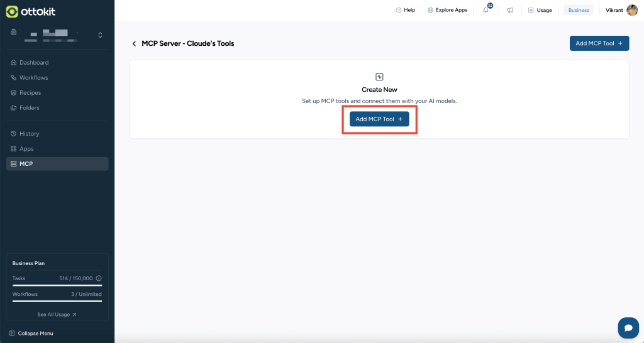Open Dashboard in the sidebar
Screen dimensions: 644x343
tap(33, 63)
